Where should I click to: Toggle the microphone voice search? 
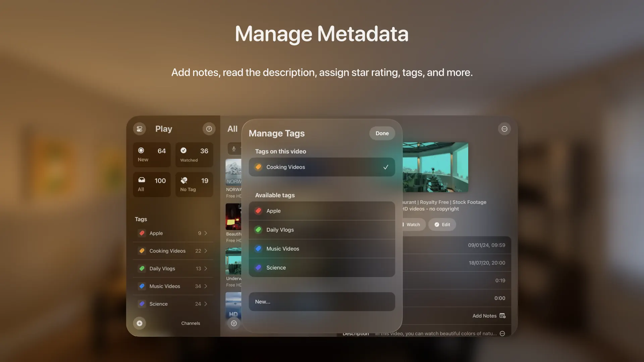pos(234,149)
